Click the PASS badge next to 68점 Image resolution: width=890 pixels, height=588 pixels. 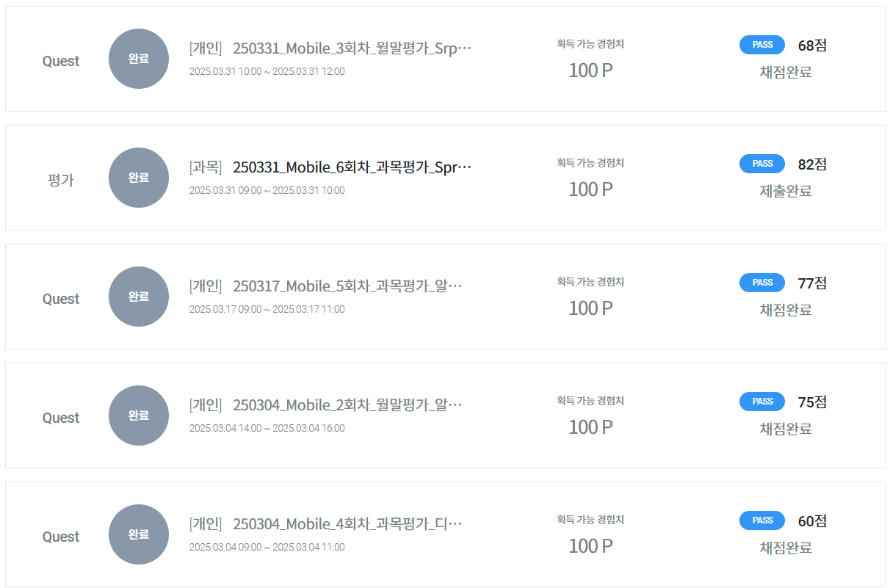[762, 45]
